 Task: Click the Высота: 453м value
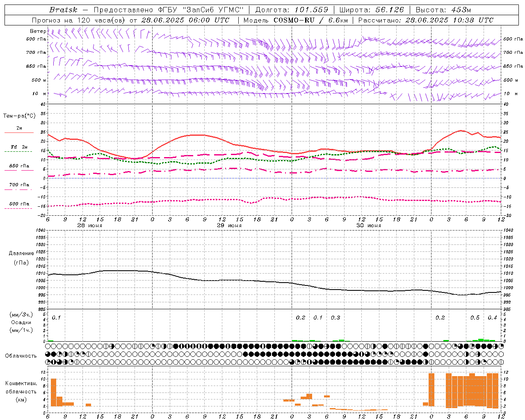(443, 10)
